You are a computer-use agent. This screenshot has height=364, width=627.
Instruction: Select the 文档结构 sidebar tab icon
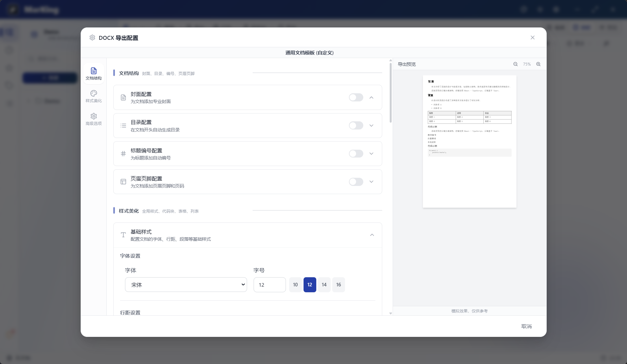(x=94, y=73)
